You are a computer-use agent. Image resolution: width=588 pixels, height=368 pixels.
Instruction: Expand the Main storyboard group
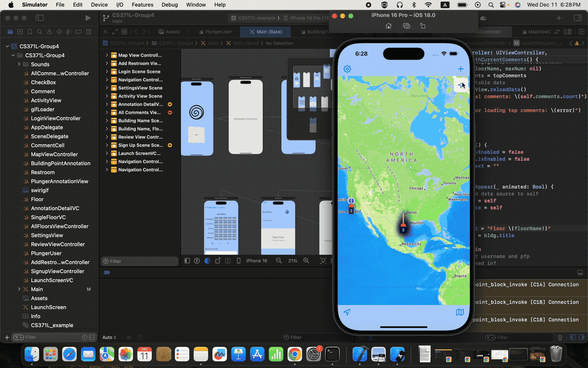point(19,289)
